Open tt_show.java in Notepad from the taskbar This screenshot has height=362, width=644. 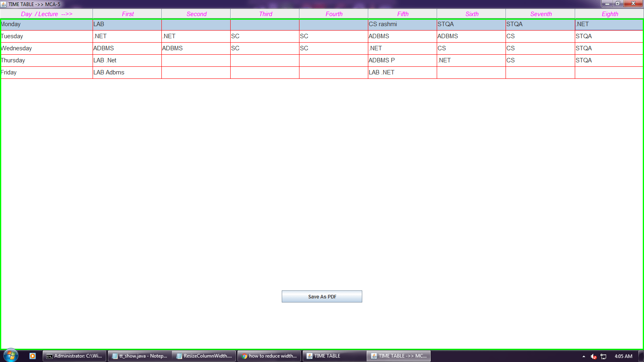(139, 356)
